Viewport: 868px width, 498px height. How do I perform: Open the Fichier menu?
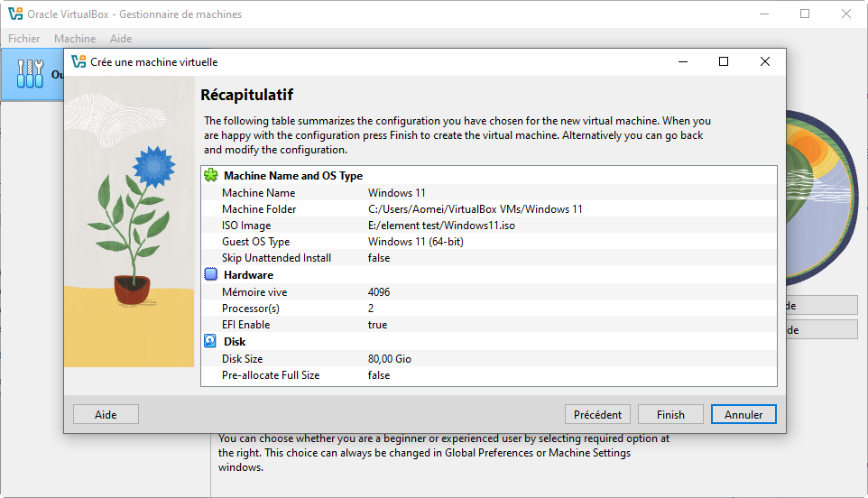point(24,39)
